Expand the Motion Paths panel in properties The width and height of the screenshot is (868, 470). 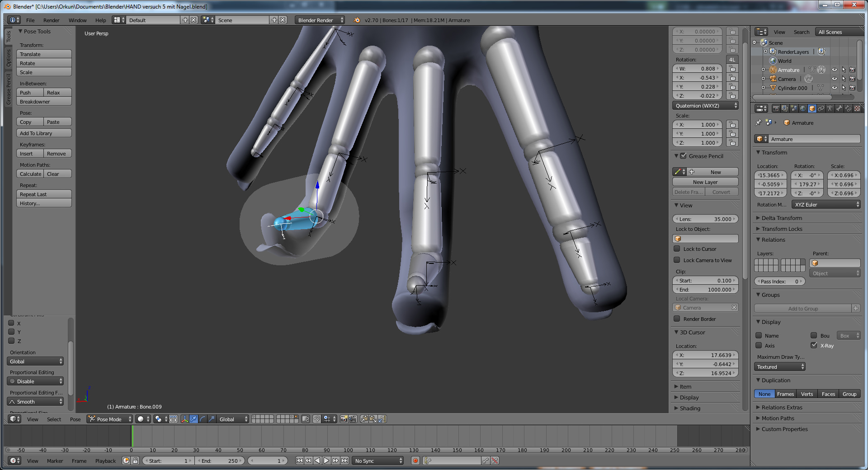[x=778, y=418]
